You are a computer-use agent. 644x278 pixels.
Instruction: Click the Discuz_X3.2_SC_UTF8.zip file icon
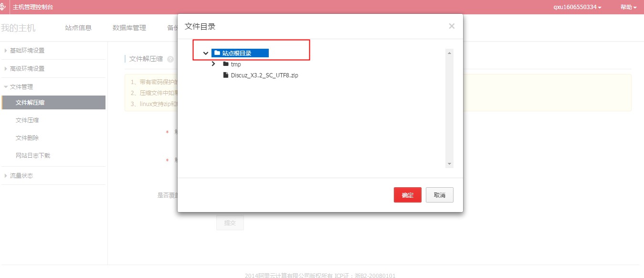click(226, 75)
